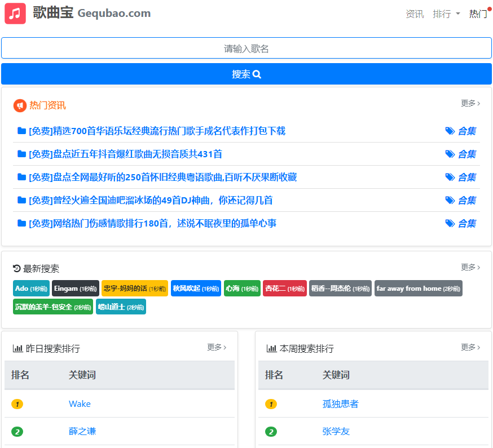Click rank 2 badge beside 薛之谦
The height and width of the screenshot is (448, 493).
17,432
